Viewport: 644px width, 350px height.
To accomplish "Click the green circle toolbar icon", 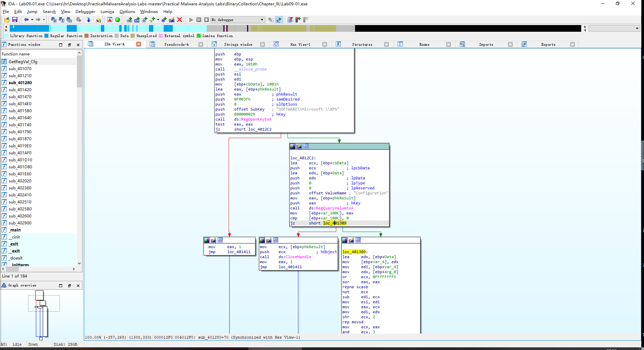I will tap(118, 20).
